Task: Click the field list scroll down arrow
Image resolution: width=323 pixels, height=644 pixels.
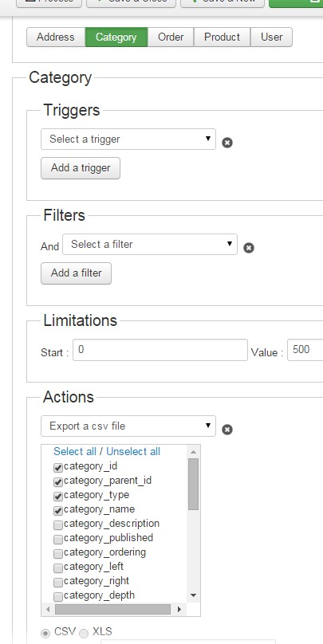Action: point(194,595)
